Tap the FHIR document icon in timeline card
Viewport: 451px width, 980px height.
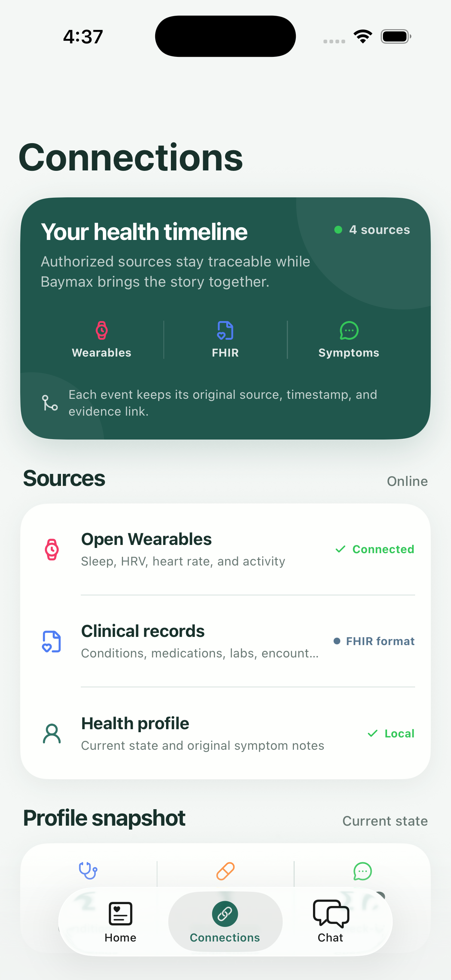(x=225, y=330)
